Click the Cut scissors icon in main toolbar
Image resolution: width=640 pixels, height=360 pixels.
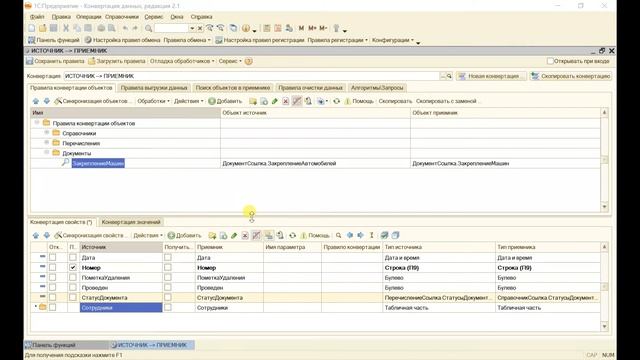point(66,28)
